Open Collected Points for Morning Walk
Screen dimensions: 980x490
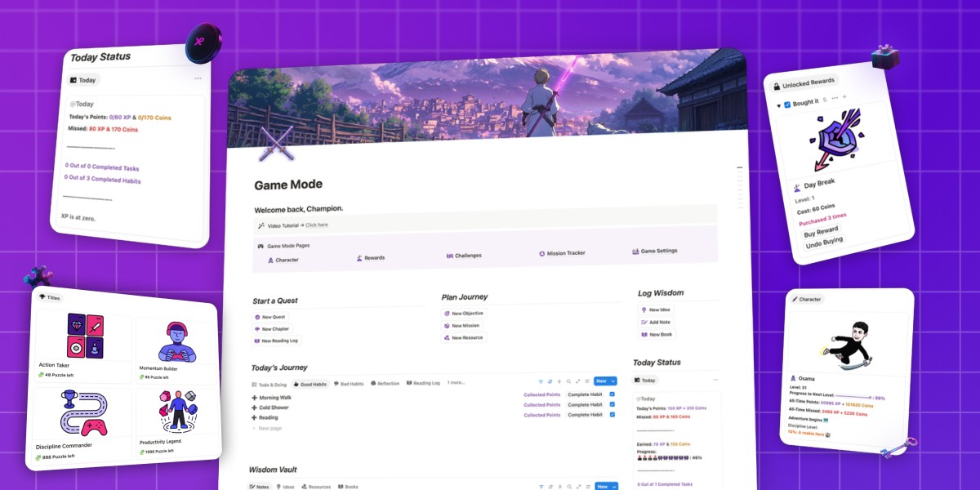point(541,394)
